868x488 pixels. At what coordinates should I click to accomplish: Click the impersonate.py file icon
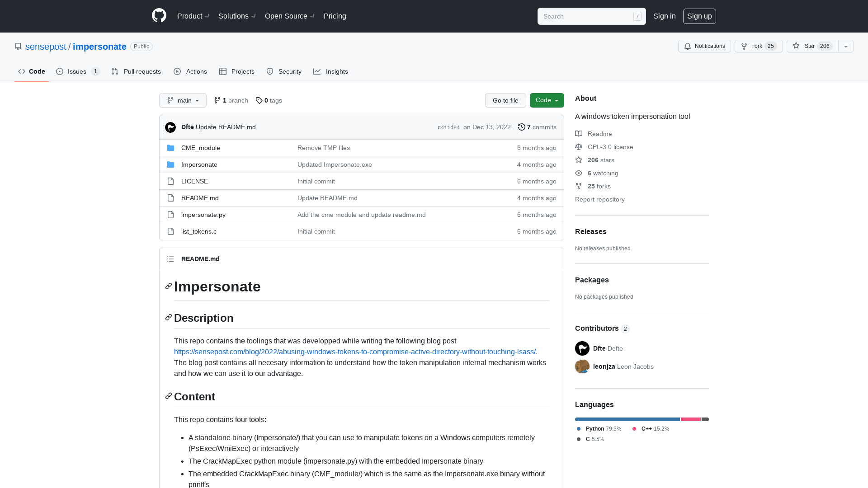pyautogui.click(x=170, y=215)
